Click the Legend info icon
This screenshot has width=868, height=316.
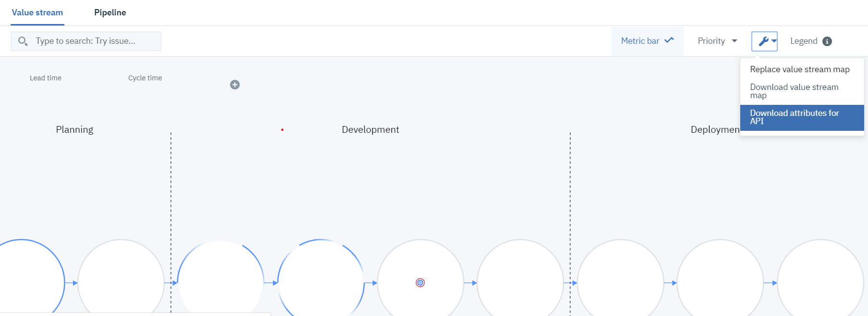(827, 41)
